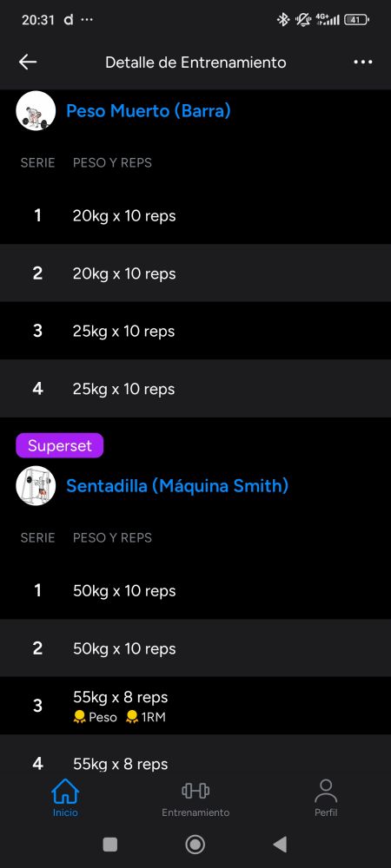Tap the 1RM medal icon in set 3
This screenshot has height=868, width=391.
point(132,718)
